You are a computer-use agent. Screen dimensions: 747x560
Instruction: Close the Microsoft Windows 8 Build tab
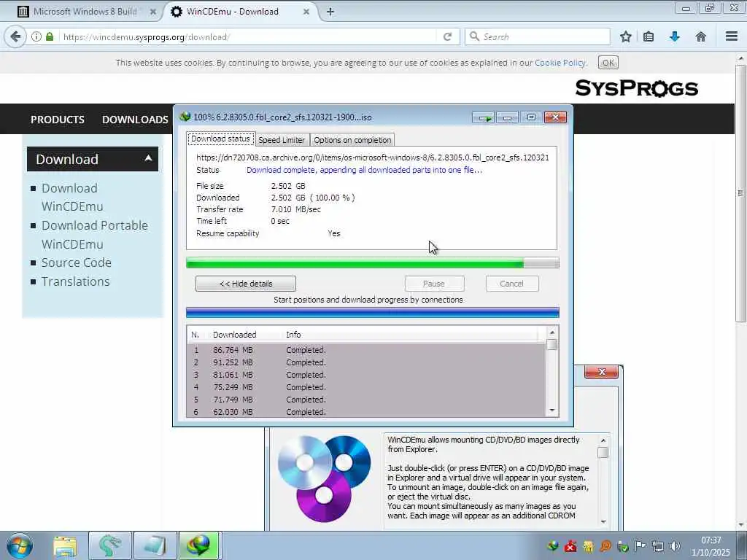click(x=153, y=12)
